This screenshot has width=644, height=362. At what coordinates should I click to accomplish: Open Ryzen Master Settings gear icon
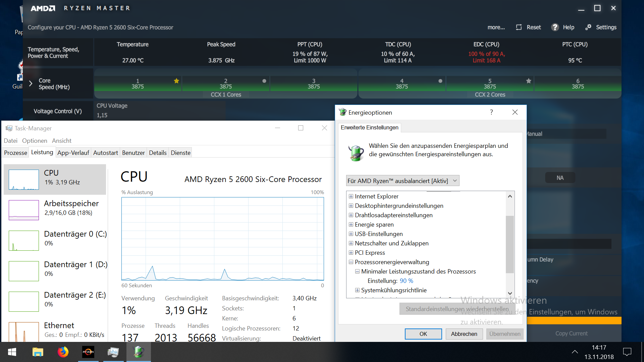pyautogui.click(x=588, y=27)
